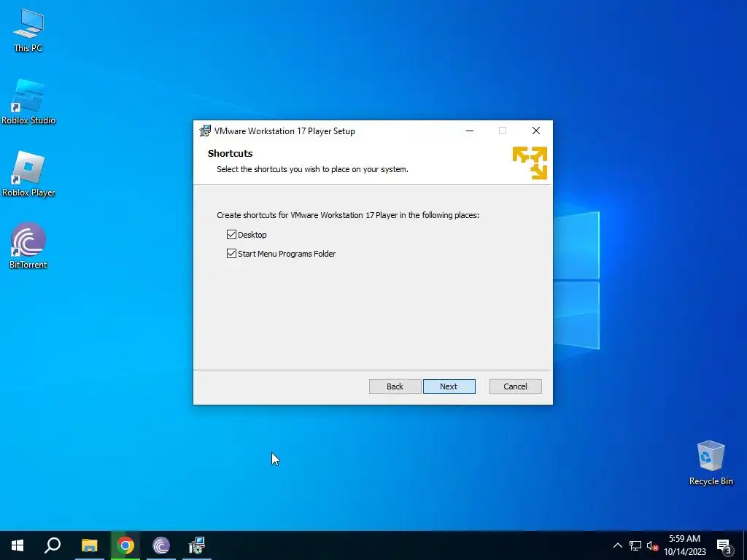Click the VMware installer taskbar icon
This screenshot has width=747, height=560.
point(197,545)
